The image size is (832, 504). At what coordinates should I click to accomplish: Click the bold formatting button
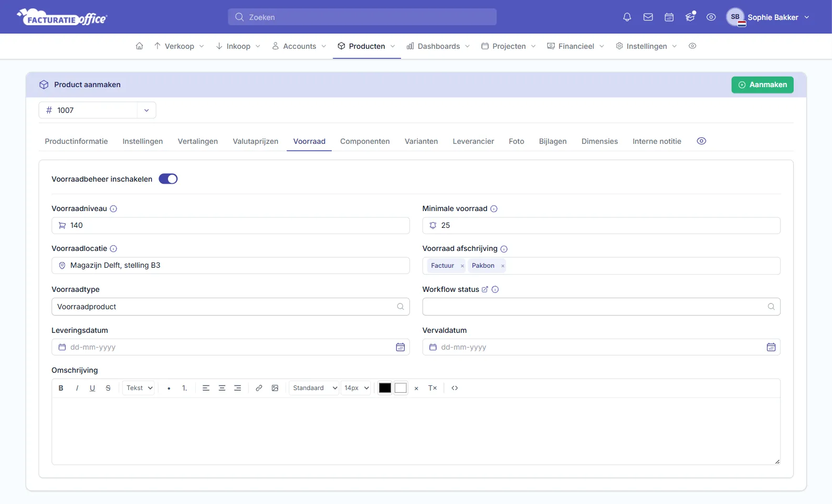click(61, 388)
